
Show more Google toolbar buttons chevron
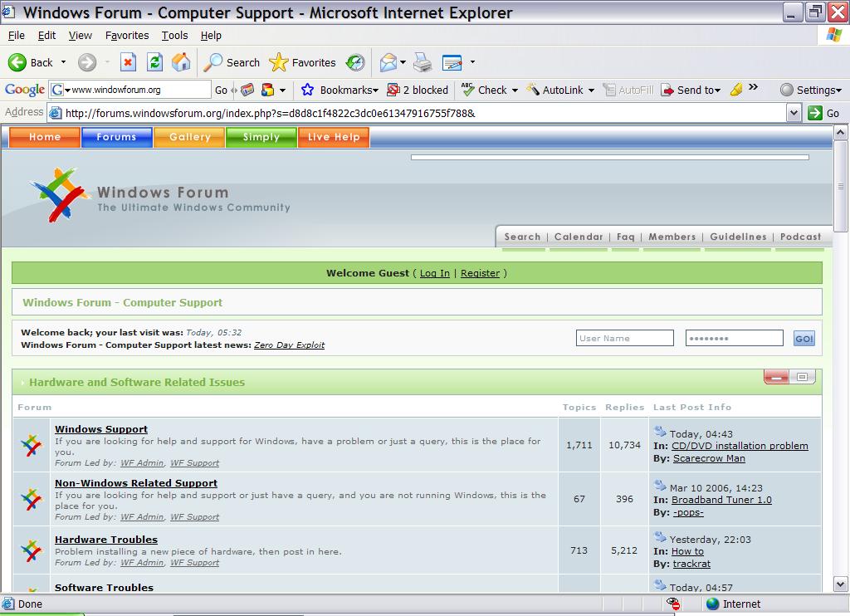pyautogui.click(x=753, y=87)
